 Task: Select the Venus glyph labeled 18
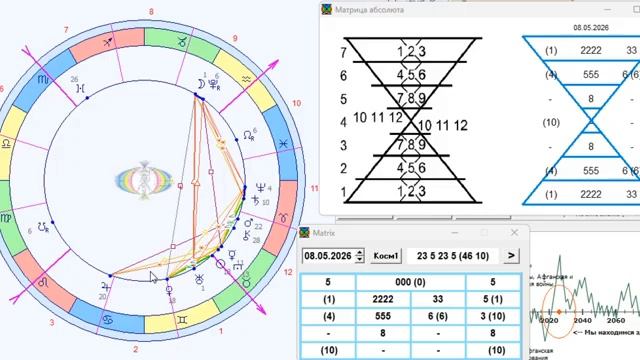coord(169,290)
